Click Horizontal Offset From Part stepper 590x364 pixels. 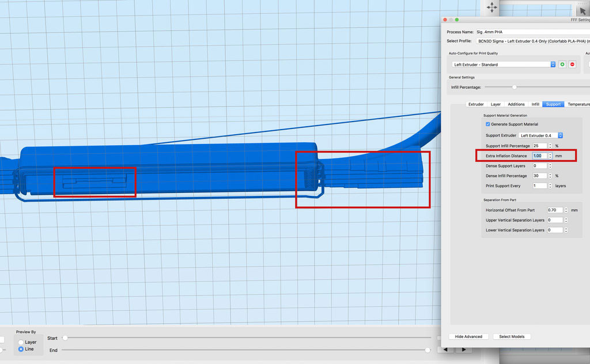pos(566,210)
